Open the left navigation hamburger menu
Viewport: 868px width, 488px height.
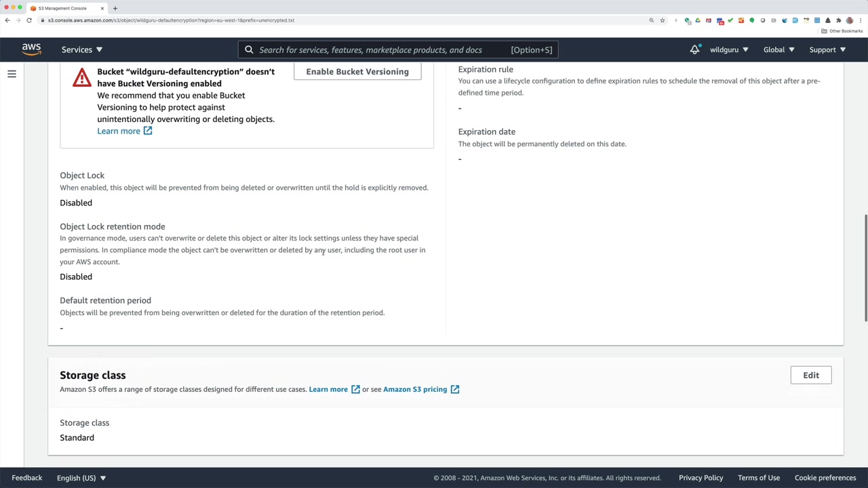coord(12,74)
